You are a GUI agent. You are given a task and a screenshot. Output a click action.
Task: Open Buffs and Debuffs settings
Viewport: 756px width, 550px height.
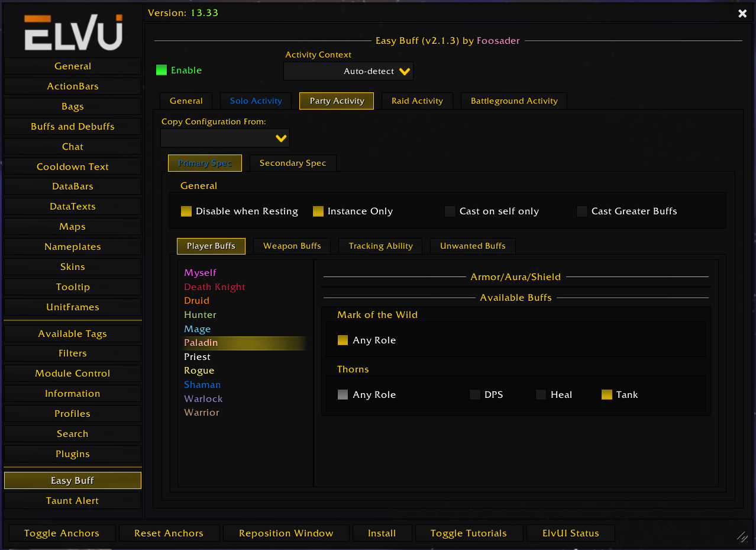click(73, 127)
